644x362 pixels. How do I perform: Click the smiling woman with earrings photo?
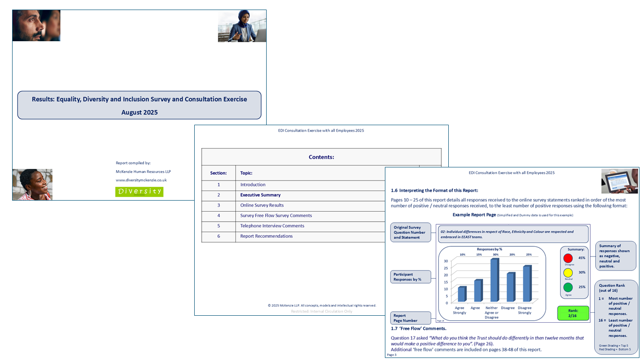point(32,185)
